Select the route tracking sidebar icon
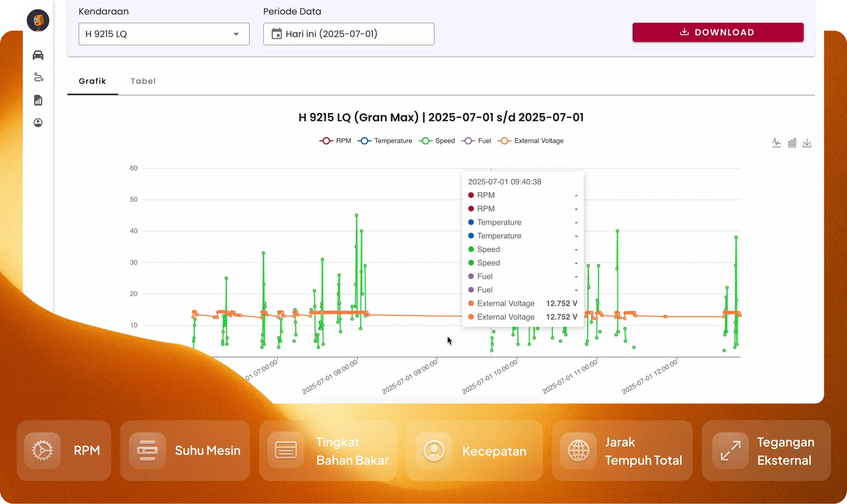The width and height of the screenshot is (847, 504). point(38,77)
